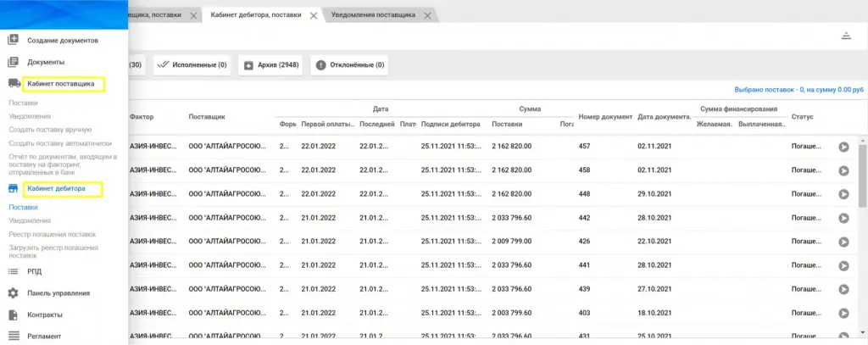Screen dimensions: 868x345
Task: Open Реестр погашения поставок link
Action: pyautogui.click(x=52, y=234)
